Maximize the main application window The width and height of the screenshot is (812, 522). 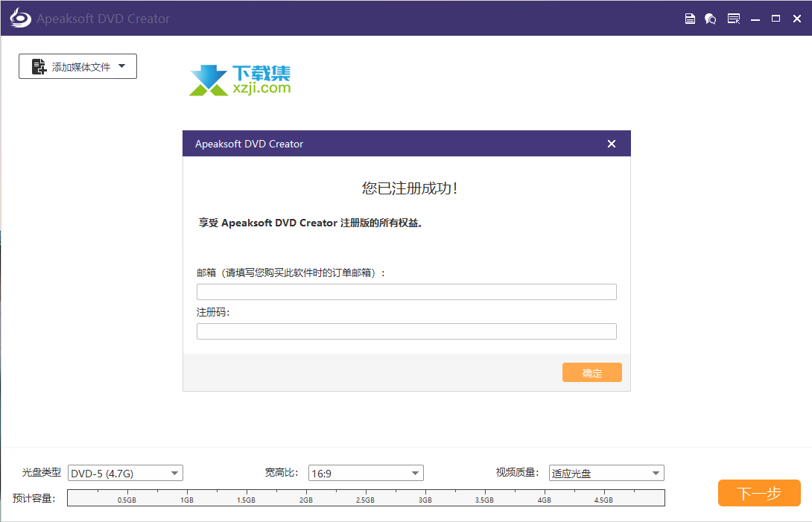775,19
